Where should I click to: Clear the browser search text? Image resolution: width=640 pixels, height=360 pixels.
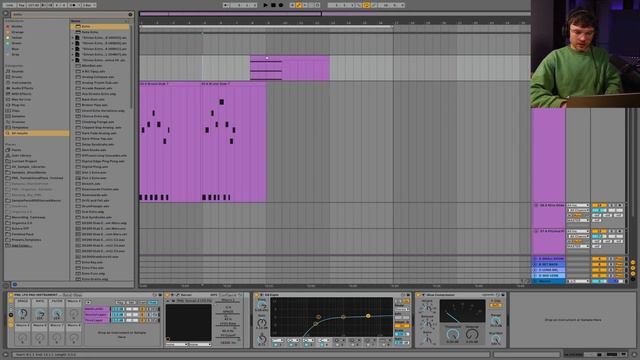[x=130, y=14]
